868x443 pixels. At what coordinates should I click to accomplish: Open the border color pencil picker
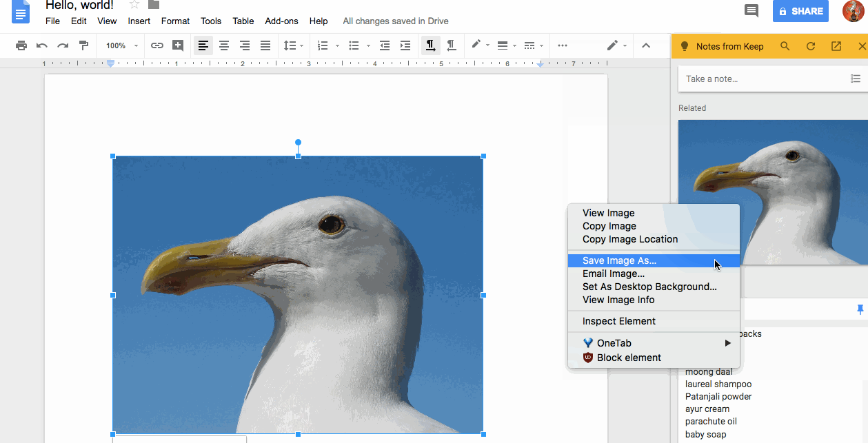click(x=477, y=45)
